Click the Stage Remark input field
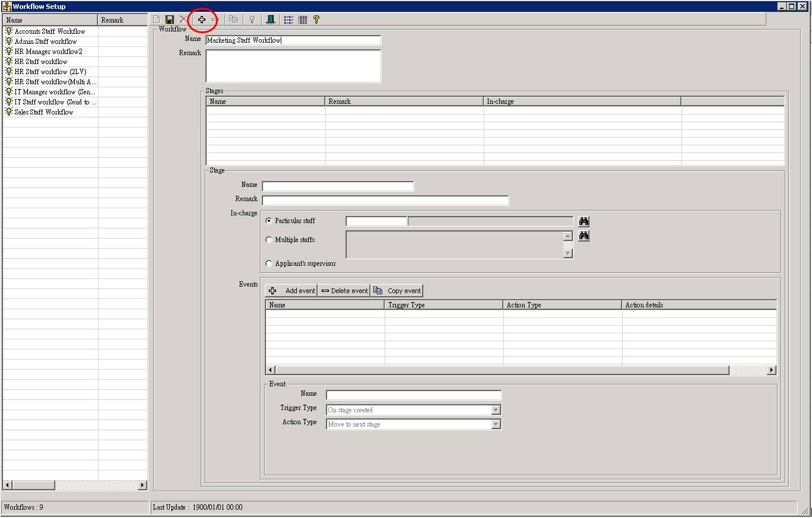This screenshot has width=812, height=518. pyautogui.click(x=385, y=201)
